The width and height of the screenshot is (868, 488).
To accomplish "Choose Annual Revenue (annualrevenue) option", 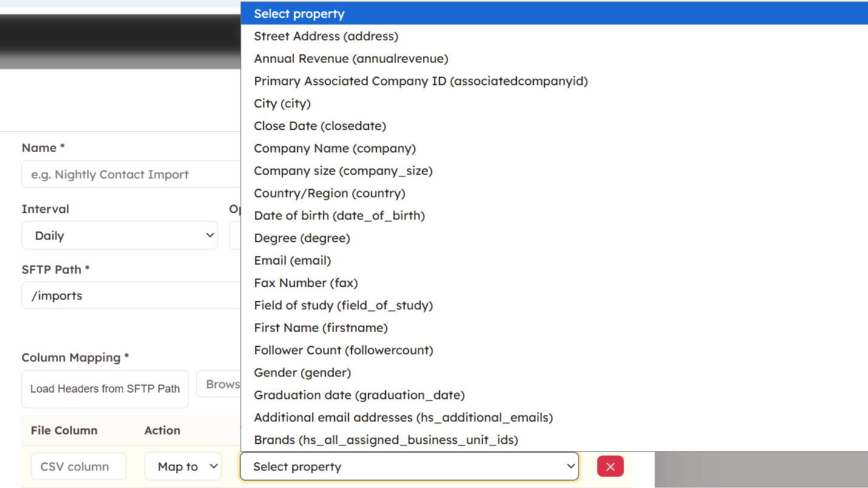I will 554,58.
